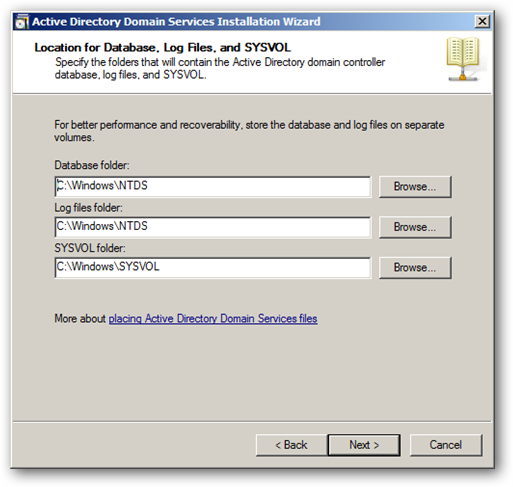Screen dimensions: 513x487
Task: Click the SYSVOL folder path field
Action: (x=212, y=267)
